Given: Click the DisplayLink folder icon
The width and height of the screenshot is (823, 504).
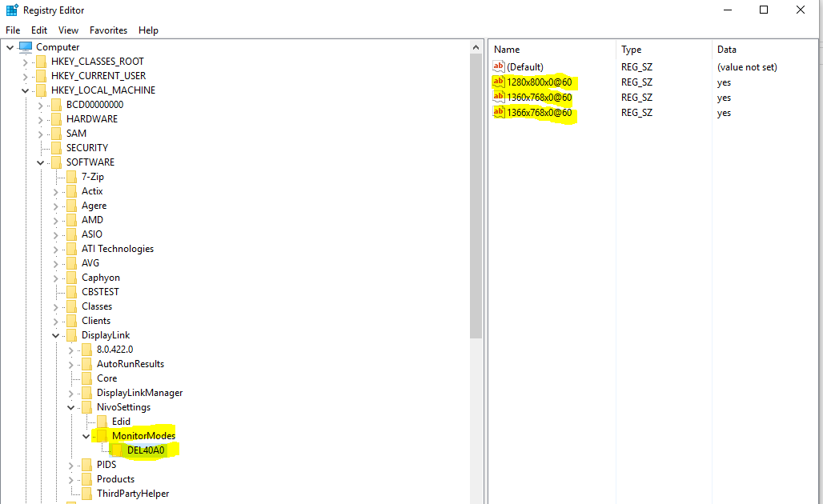Looking at the screenshot, I should 72,335.
